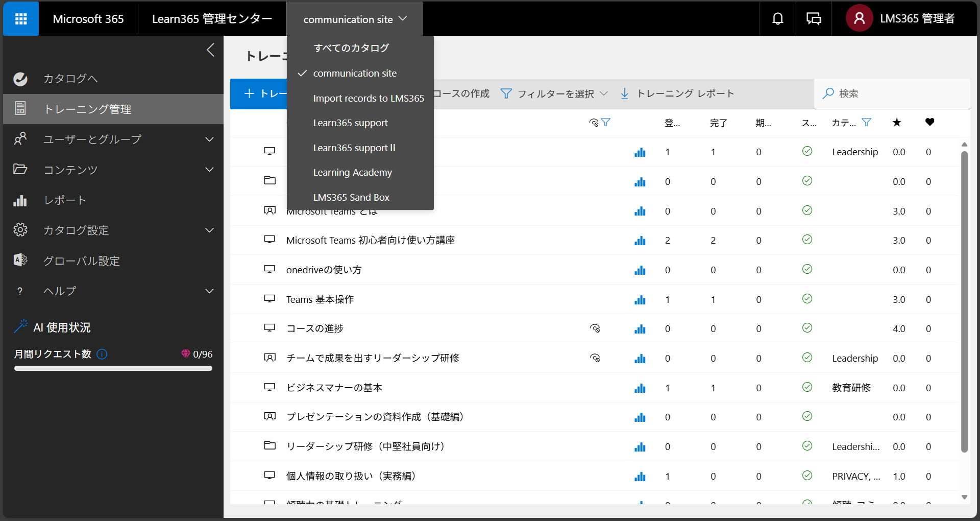The height and width of the screenshot is (521, 980).
Task: Open 個人情報の取り扱い（実務編）course
Action: click(353, 476)
